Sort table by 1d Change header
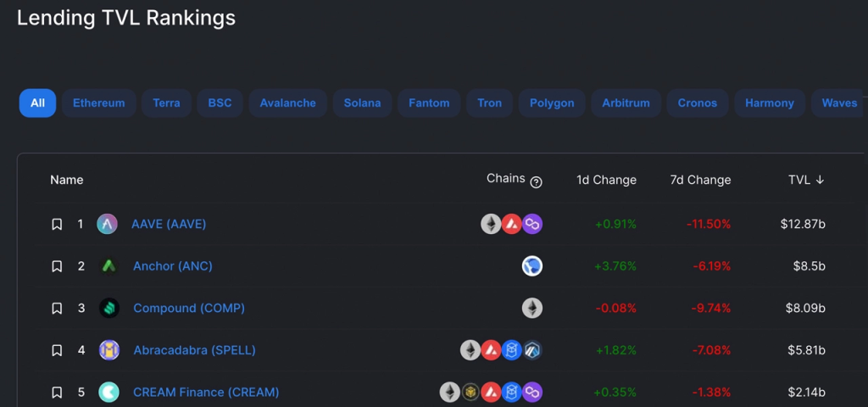 (606, 180)
